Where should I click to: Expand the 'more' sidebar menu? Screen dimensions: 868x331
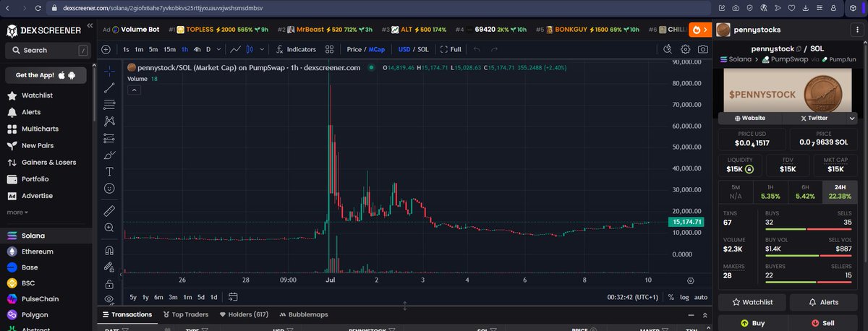(x=17, y=212)
